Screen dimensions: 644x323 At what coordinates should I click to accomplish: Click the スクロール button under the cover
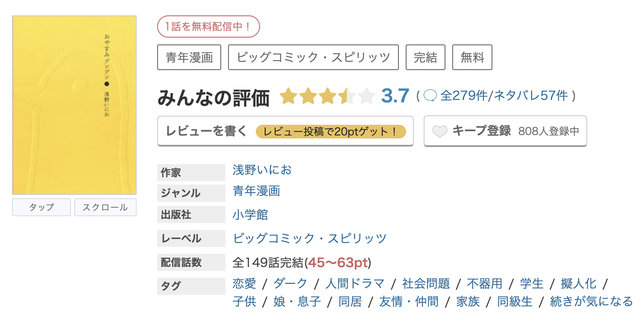[x=105, y=207]
